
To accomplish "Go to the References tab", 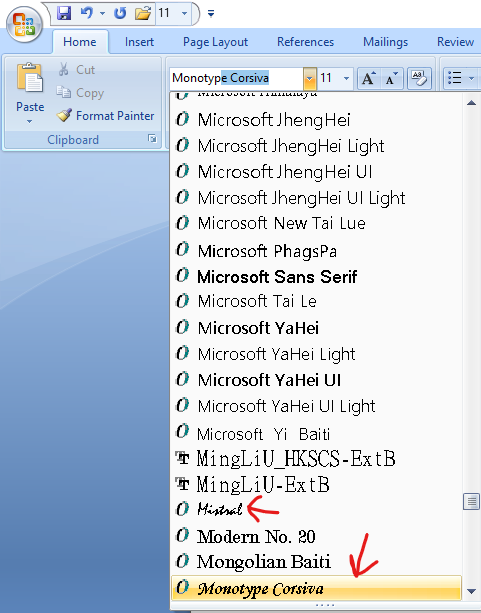I will point(305,42).
